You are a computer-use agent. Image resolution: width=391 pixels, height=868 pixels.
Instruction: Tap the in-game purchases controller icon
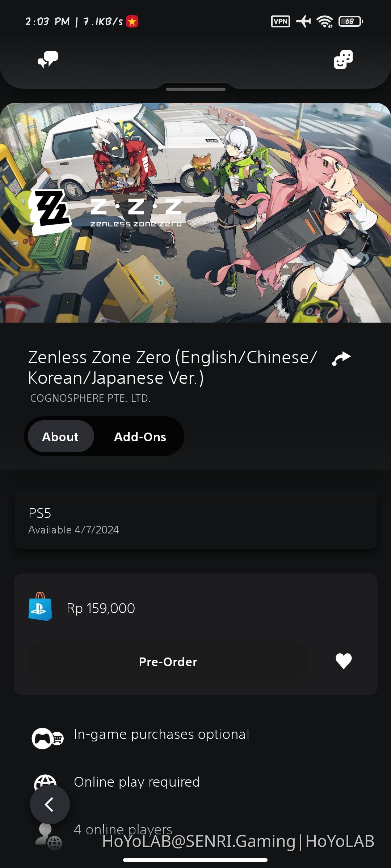(x=47, y=738)
